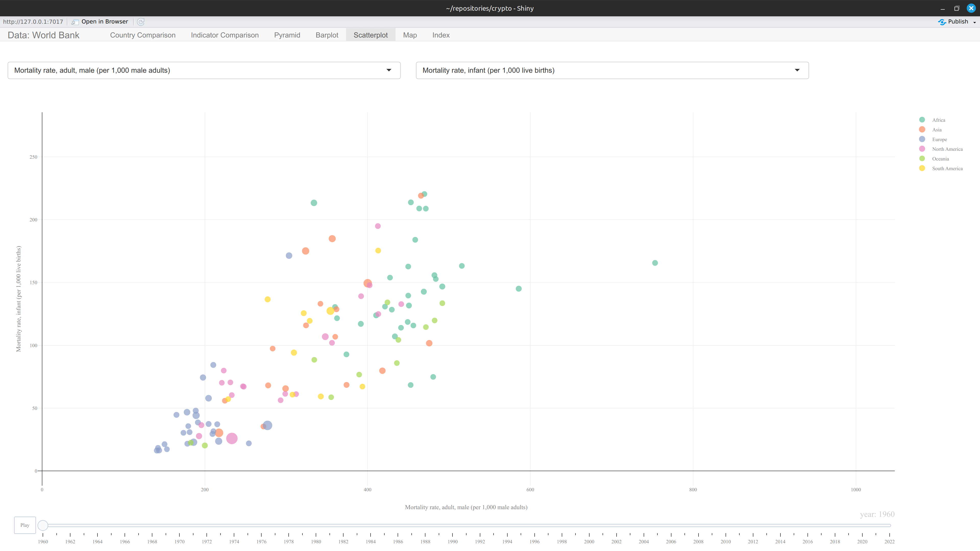Click the http://127.0.0.1:7017 address text
Image resolution: width=980 pixels, height=551 pixels.
click(x=33, y=22)
